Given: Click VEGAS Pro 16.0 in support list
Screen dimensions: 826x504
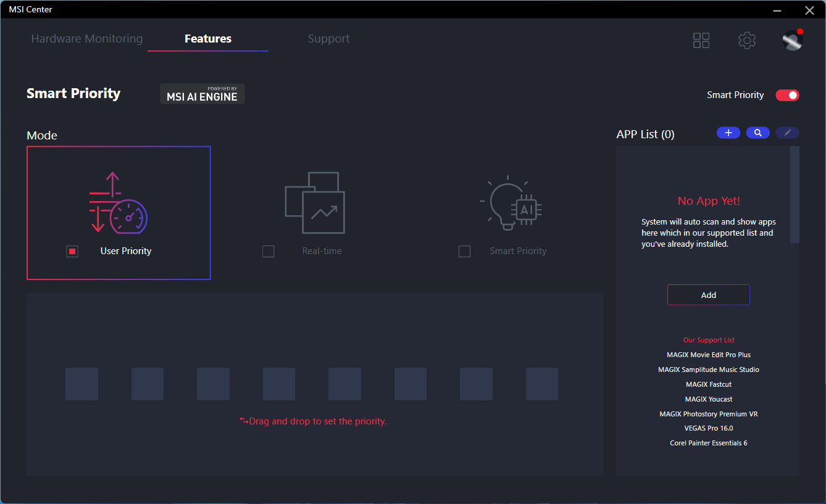Looking at the screenshot, I should point(709,428).
